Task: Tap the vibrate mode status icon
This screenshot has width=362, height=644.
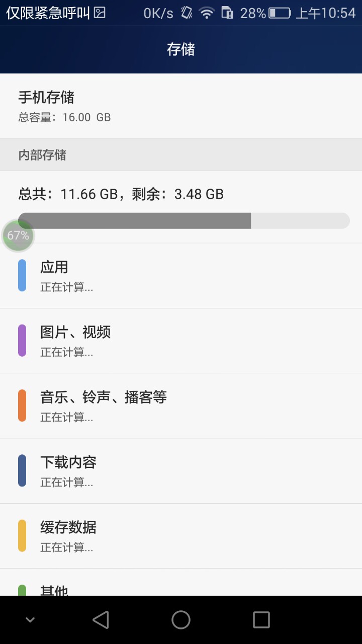Action: point(187,13)
